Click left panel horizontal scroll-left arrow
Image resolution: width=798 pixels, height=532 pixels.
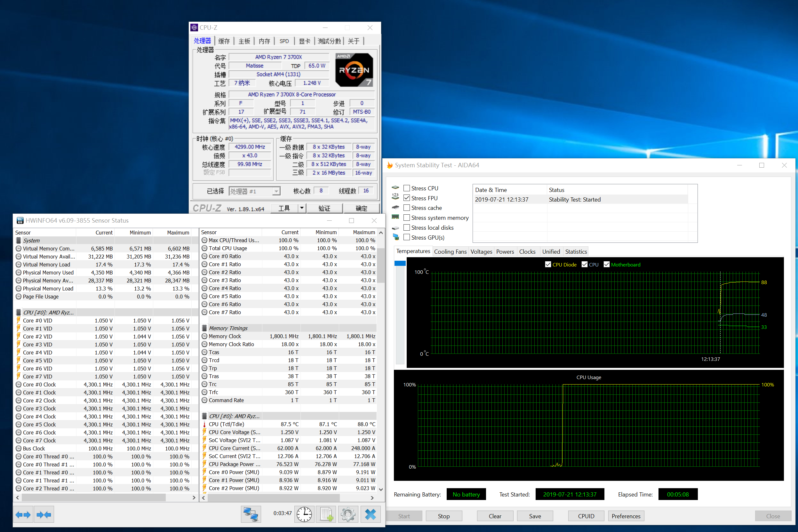click(x=18, y=497)
